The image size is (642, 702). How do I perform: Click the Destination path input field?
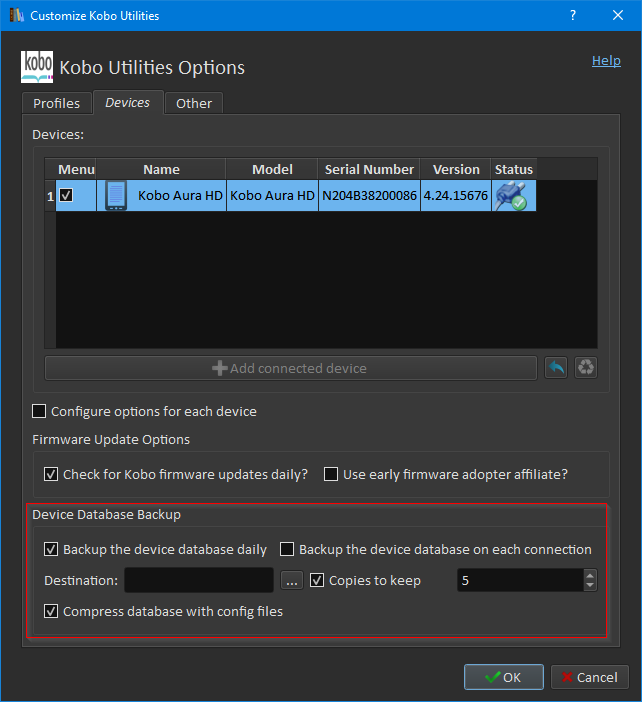[199, 580]
